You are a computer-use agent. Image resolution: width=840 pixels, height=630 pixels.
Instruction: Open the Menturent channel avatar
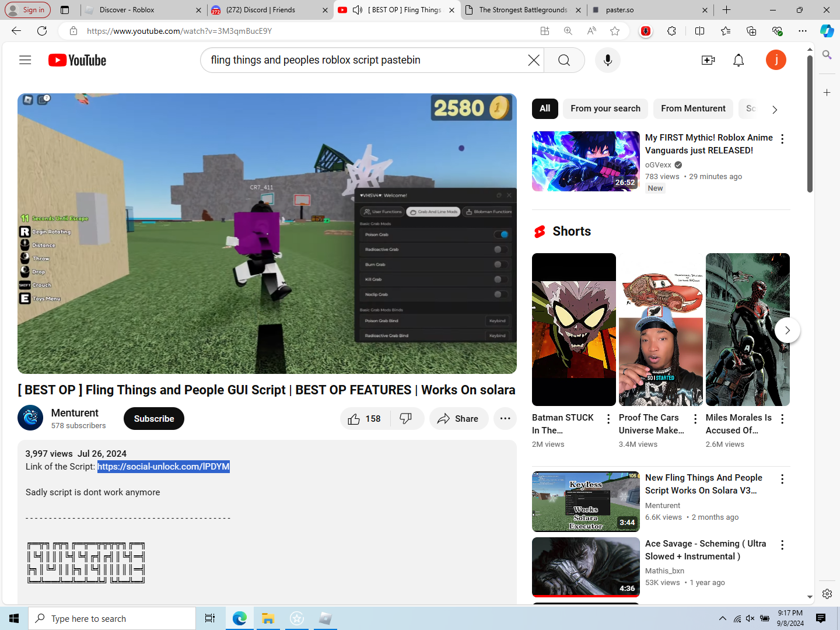click(x=30, y=418)
